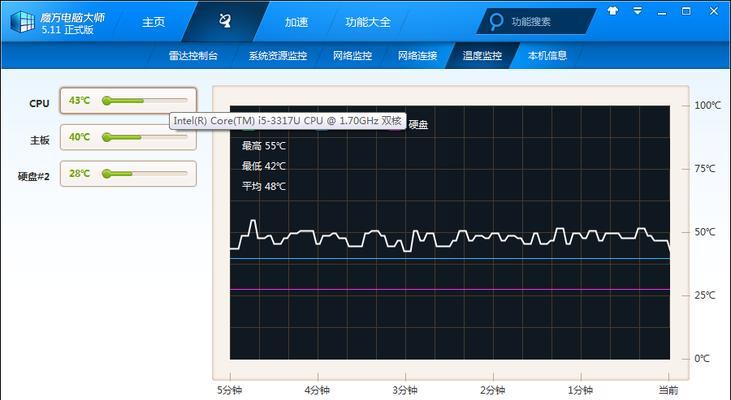731x400 pixels.
Task: Click the 3分钟 time axis label
Action: coord(405,390)
